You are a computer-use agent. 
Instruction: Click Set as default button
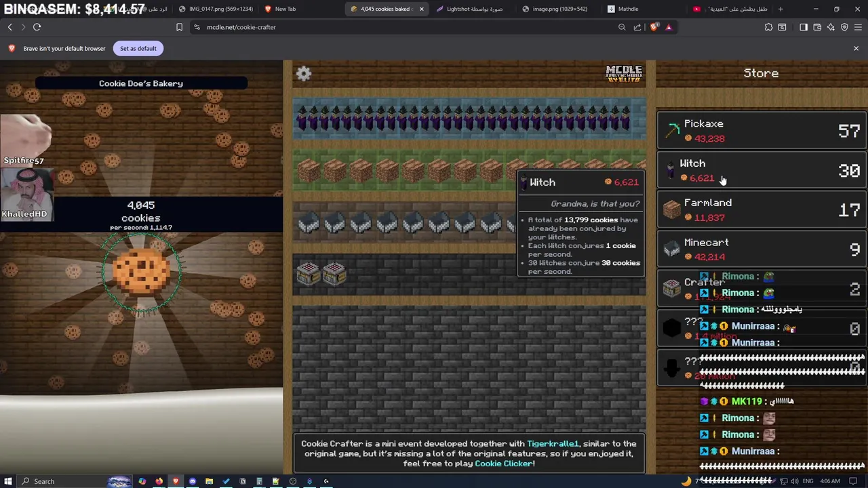tap(138, 48)
